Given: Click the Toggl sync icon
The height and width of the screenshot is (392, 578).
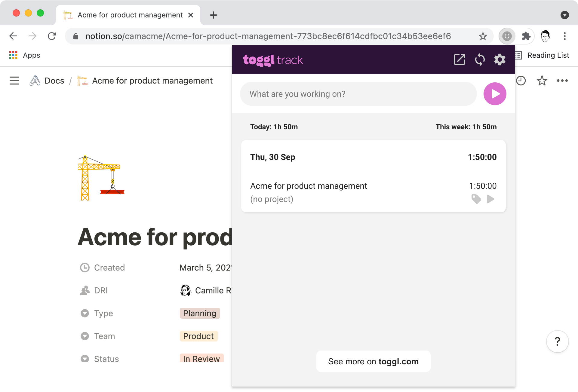Looking at the screenshot, I should [480, 60].
